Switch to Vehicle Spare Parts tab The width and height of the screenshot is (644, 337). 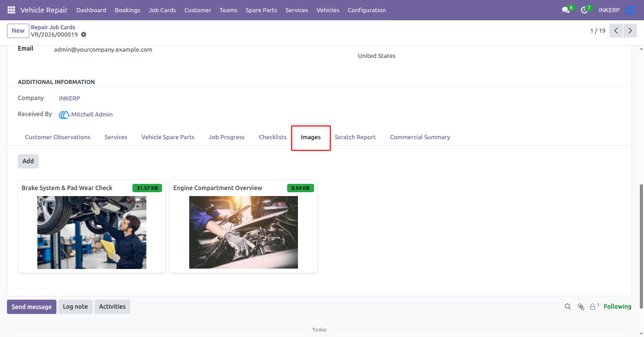pos(168,137)
